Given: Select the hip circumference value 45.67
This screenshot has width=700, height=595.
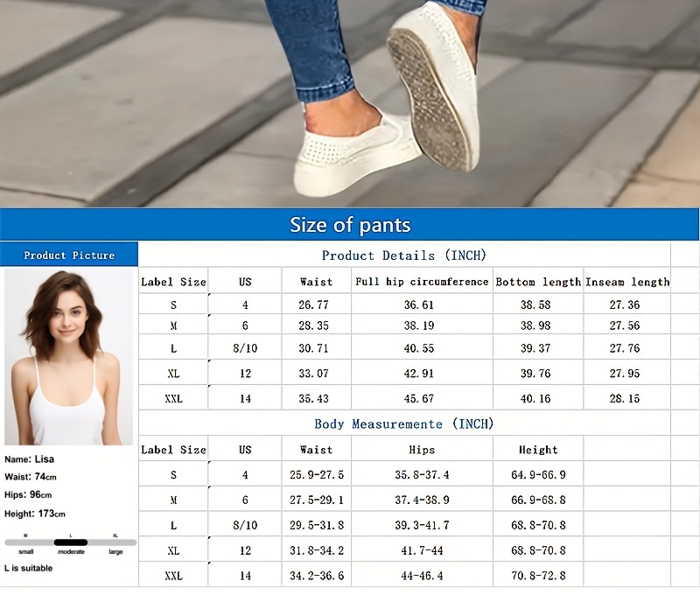Looking at the screenshot, I should [422, 399].
